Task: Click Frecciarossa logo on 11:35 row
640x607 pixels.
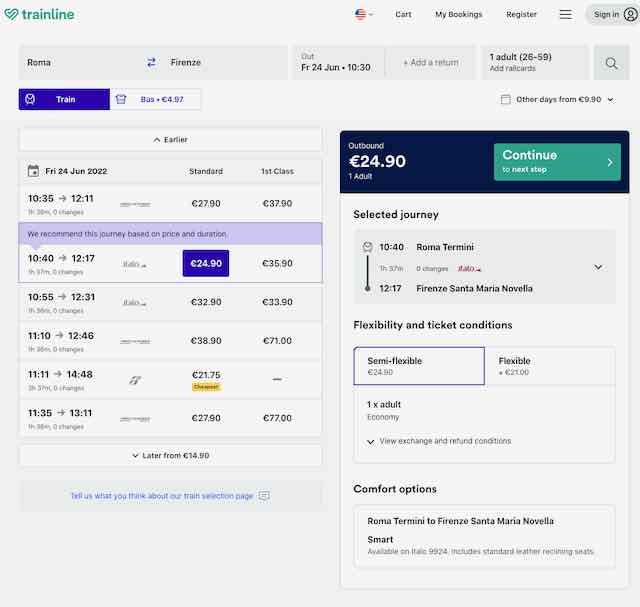Action: 135,419
